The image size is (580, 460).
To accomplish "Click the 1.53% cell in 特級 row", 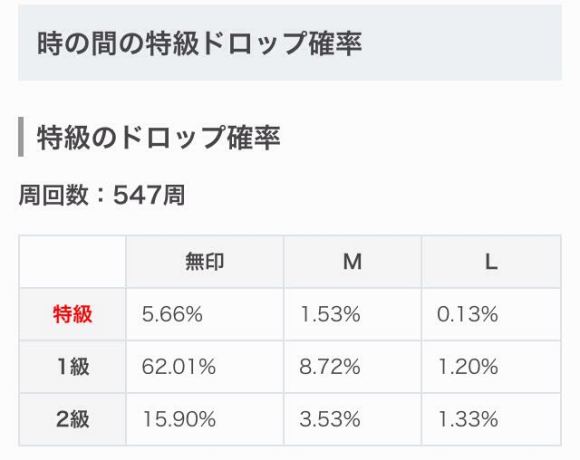I will coord(353,314).
